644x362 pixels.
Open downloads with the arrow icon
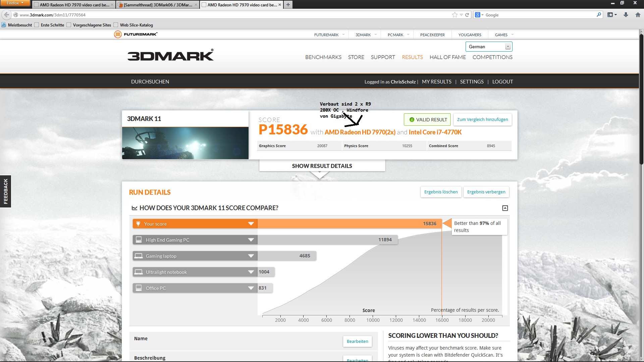coord(626,15)
